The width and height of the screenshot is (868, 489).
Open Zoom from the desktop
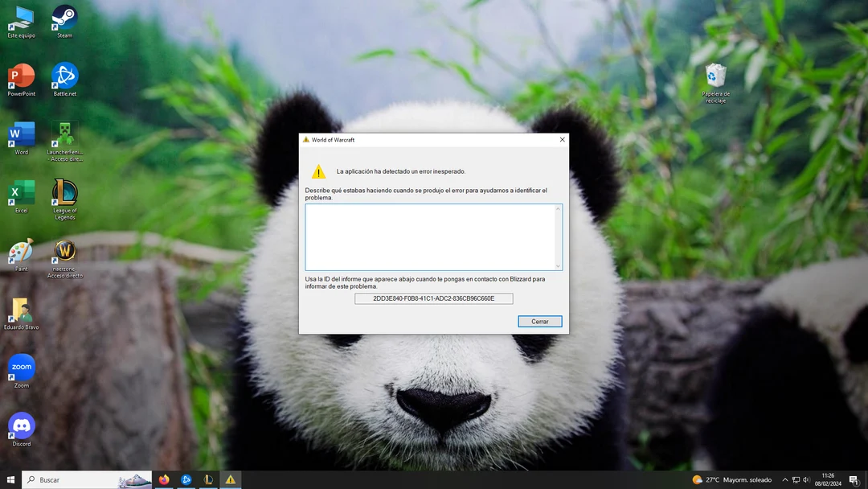(x=20, y=366)
